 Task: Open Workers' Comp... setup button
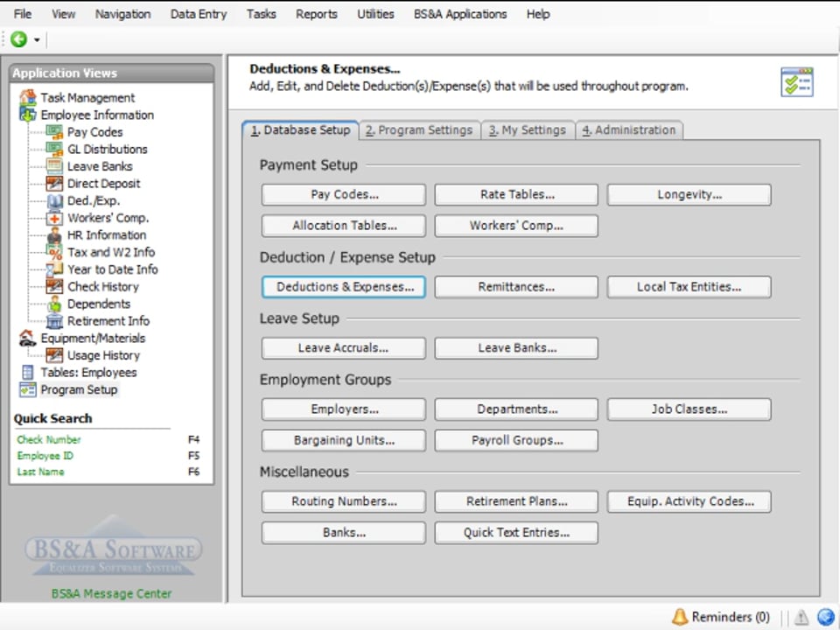click(516, 226)
